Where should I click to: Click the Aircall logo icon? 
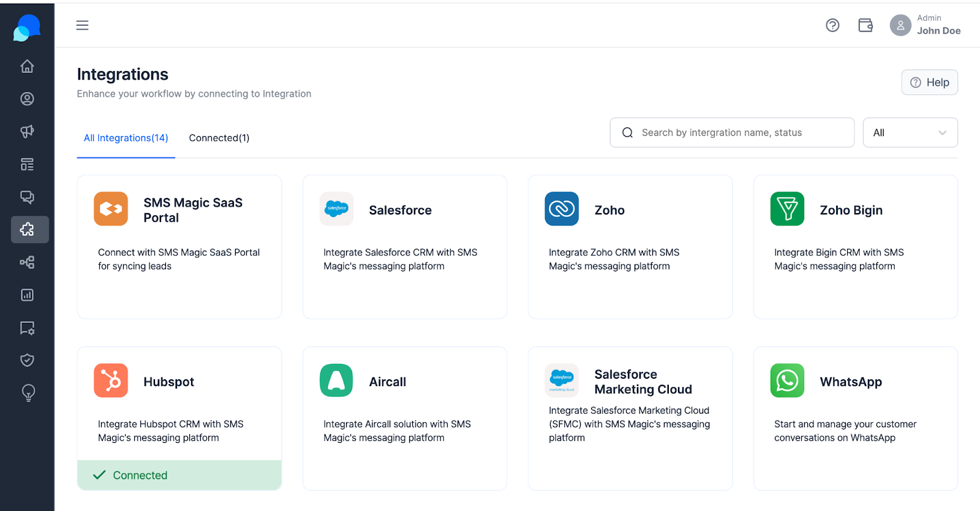pos(336,380)
